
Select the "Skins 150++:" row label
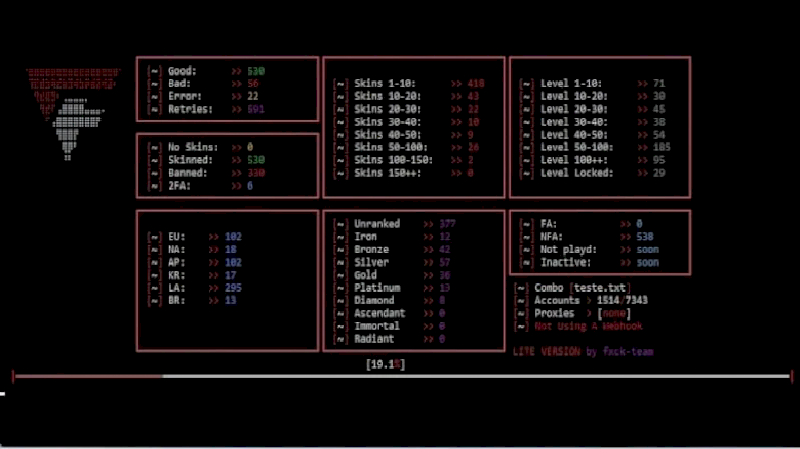tap(388, 173)
